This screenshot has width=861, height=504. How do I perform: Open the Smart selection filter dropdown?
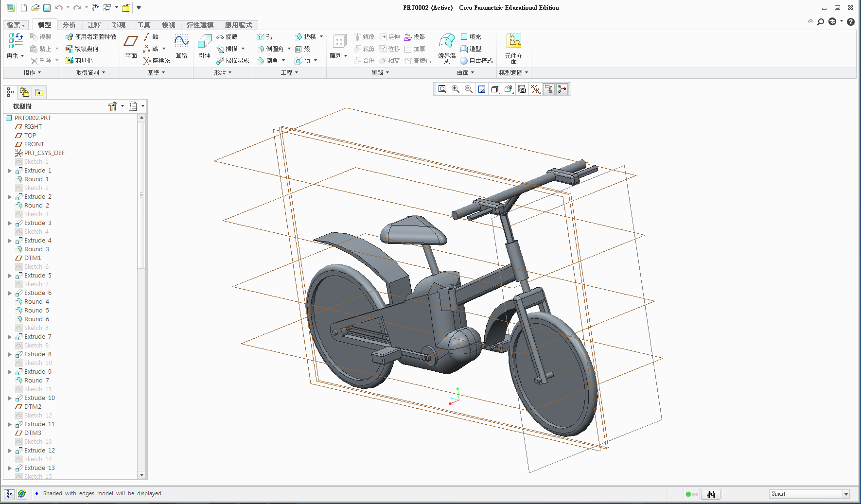pos(846,494)
